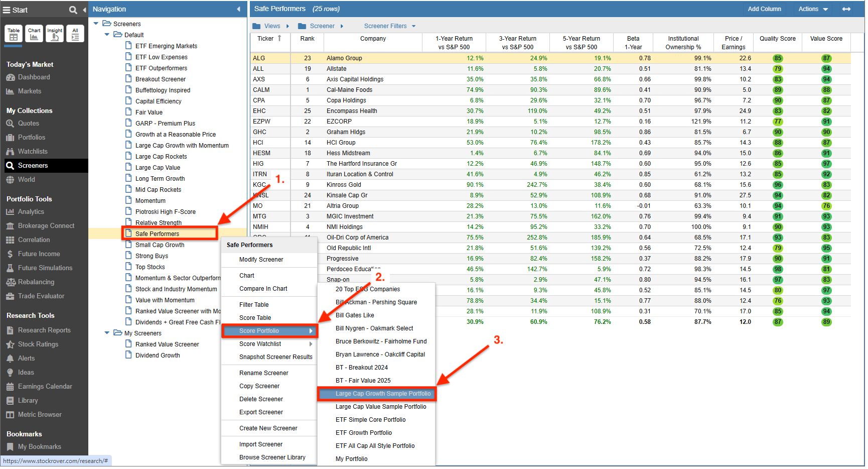Collapse the Screeners root folder
The height and width of the screenshot is (469, 868).
point(96,24)
